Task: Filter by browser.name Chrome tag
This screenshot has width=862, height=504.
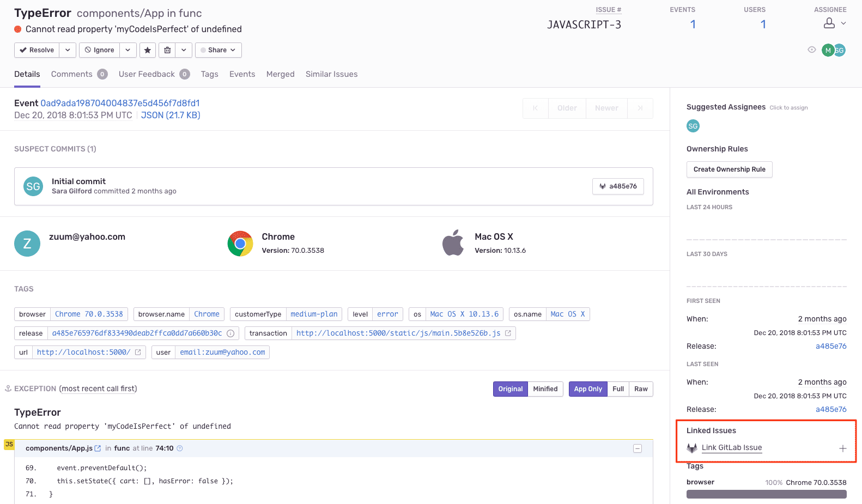Action: pos(207,314)
